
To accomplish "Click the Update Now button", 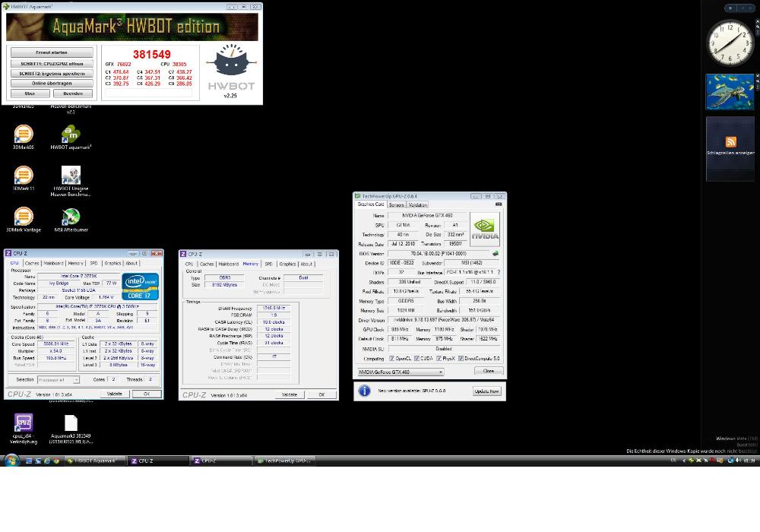I will click(486, 391).
